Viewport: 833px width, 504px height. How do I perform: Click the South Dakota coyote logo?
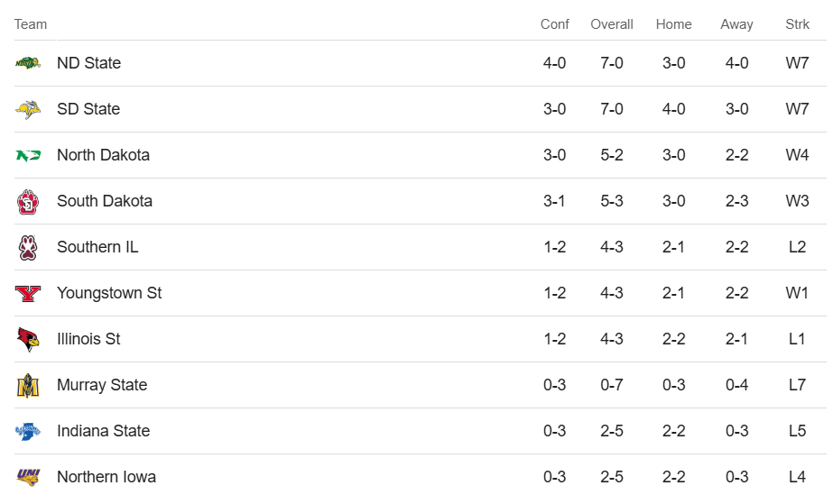28,201
